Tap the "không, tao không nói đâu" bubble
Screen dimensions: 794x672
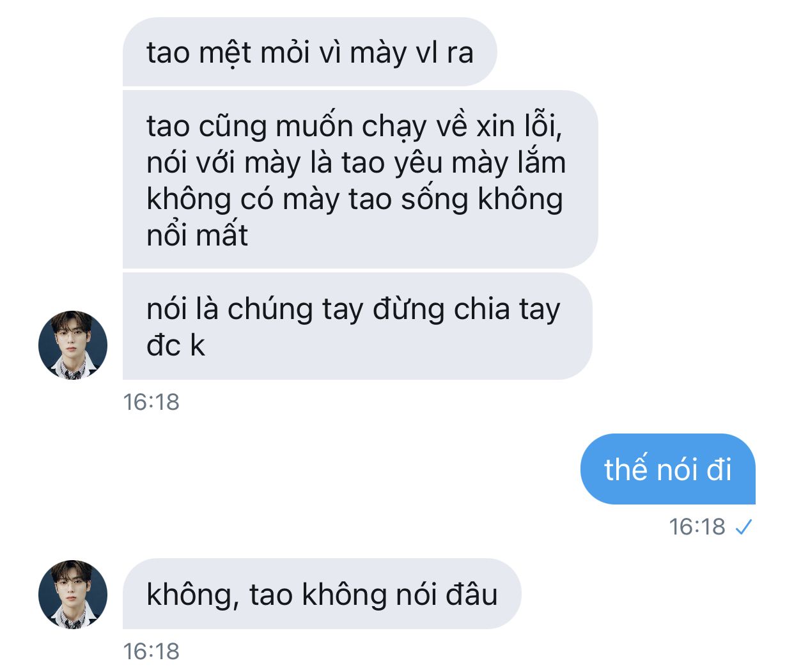(322, 594)
